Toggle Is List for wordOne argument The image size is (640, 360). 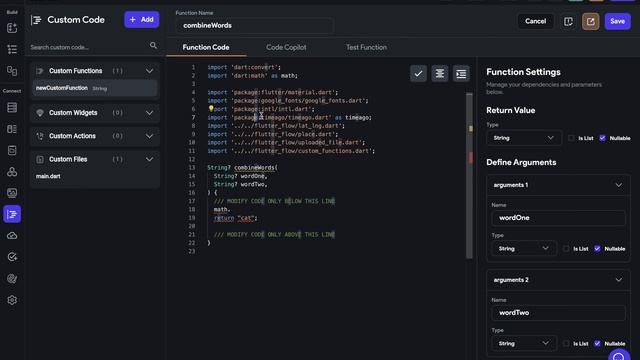tap(566, 249)
